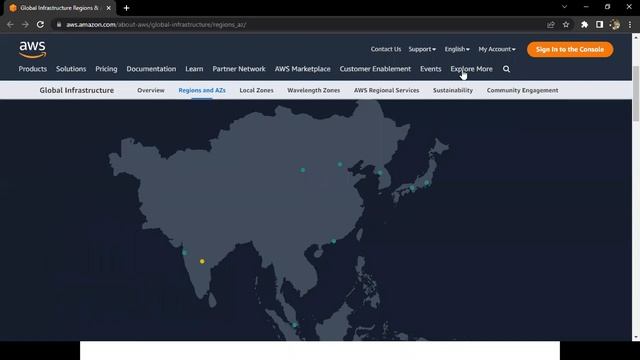
Task: Click the AWS logo
Action: click(x=33, y=49)
